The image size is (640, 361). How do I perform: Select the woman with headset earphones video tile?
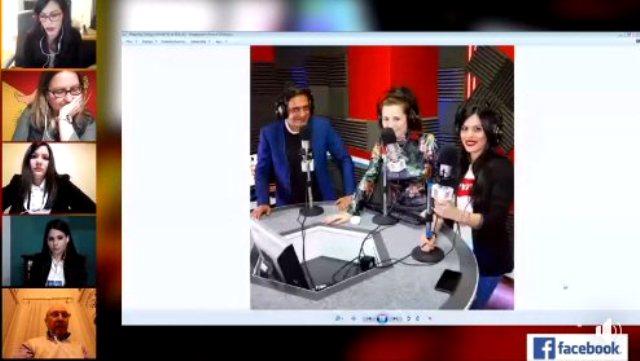click(x=49, y=34)
